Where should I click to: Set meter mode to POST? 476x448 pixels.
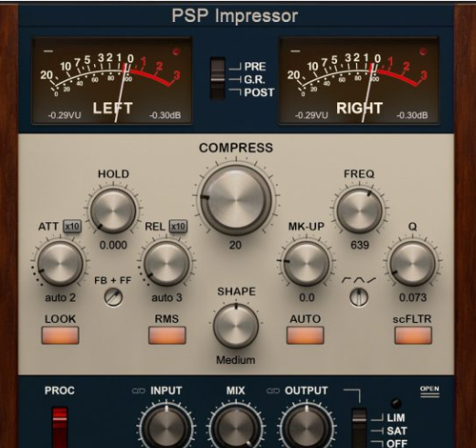259,92
